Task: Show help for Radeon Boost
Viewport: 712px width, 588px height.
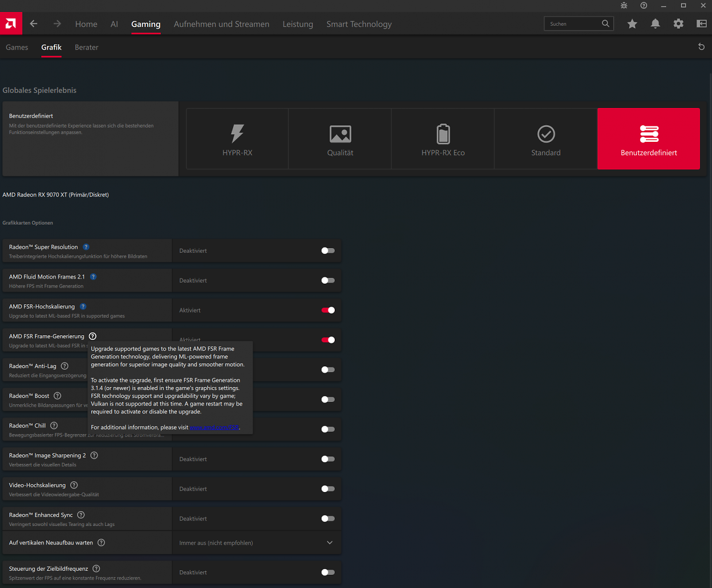Action: click(57, 396)
